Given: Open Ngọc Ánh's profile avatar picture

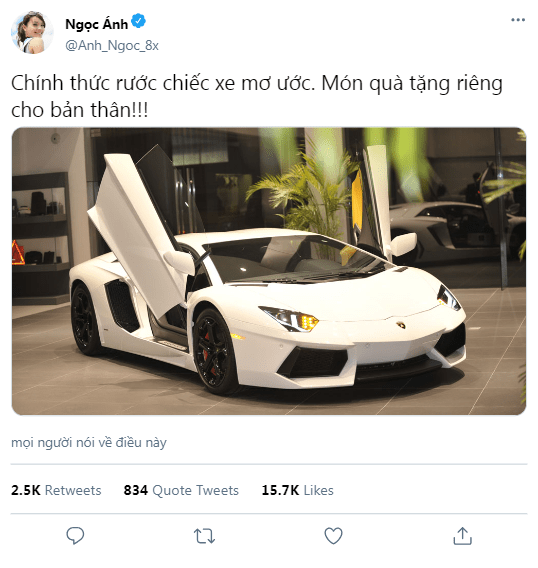Looking at the screenshot, I should (x=32, y=32).
